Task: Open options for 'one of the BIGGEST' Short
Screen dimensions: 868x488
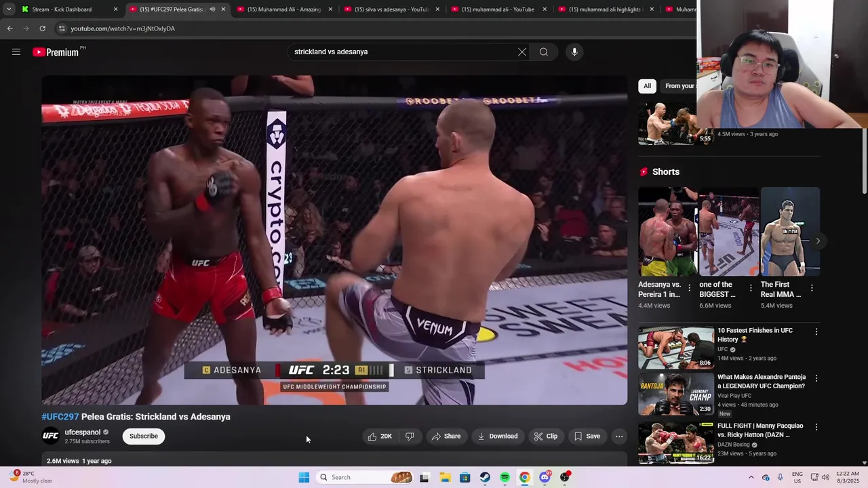Action: pos(751,288)
